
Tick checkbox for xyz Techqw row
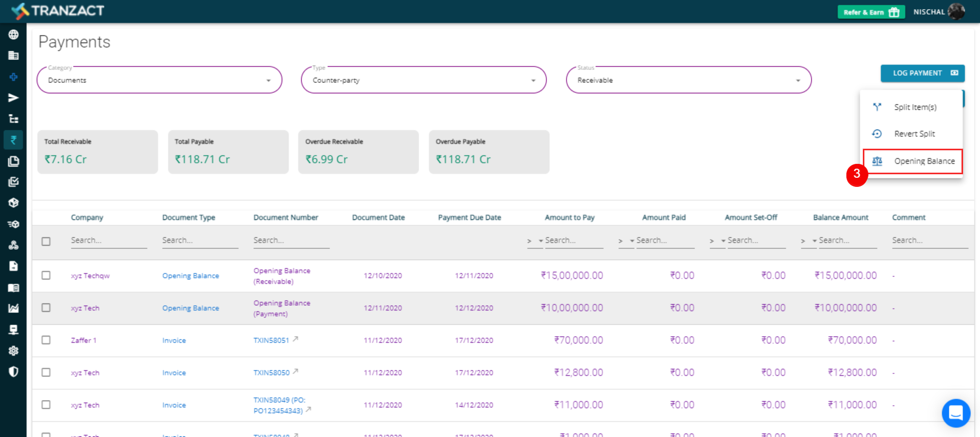click(x=46, y=275)
